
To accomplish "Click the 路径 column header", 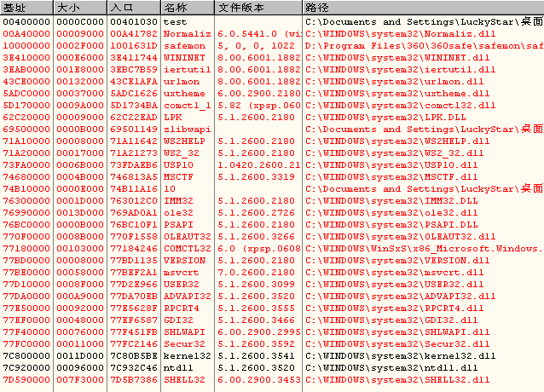I will click(x=423, y=8).
